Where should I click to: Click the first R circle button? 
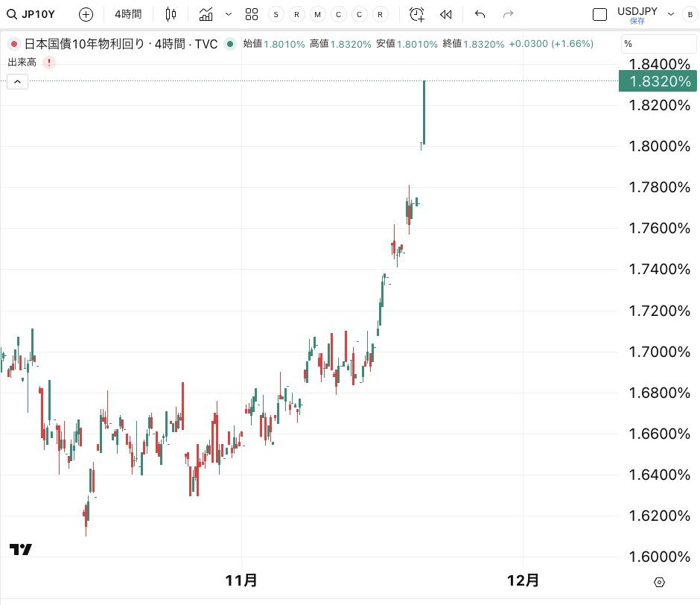point(297,14)
